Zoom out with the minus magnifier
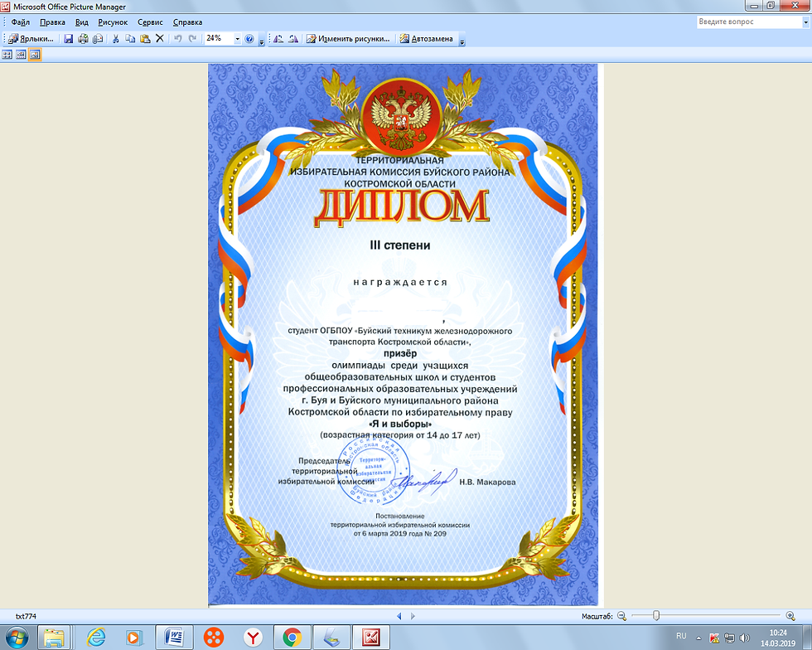Image resolution: width=812 pixels, height=650 pixels. 621,616
